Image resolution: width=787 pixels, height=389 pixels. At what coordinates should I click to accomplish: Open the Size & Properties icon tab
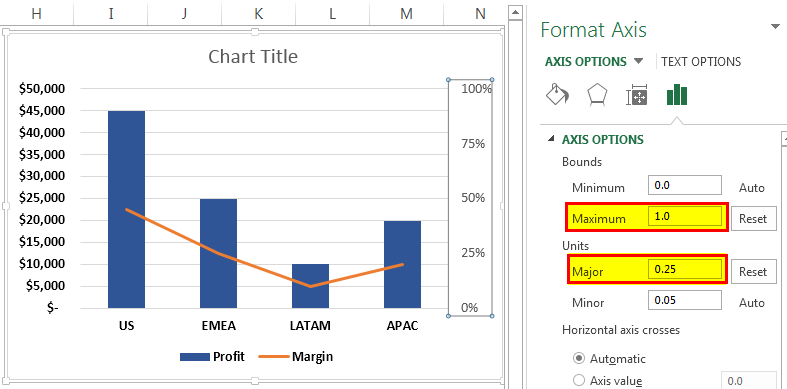click(x=636, y=94)
